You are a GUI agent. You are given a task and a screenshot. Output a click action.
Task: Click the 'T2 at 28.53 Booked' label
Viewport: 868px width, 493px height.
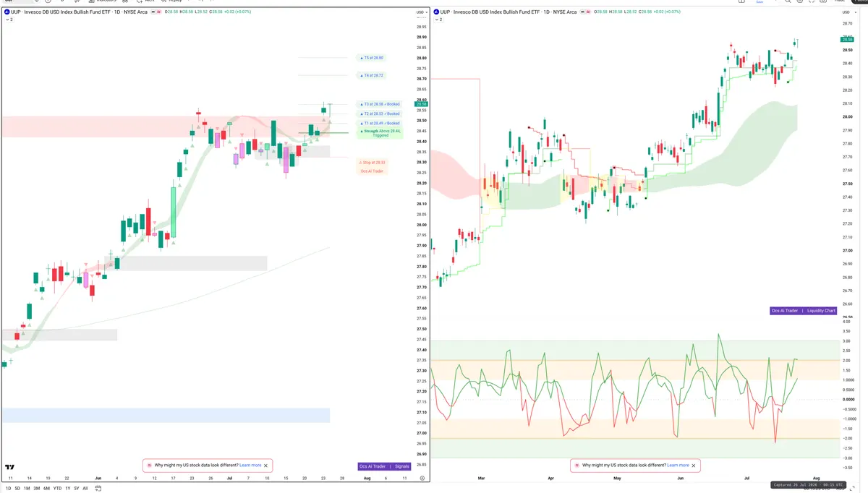380,113
